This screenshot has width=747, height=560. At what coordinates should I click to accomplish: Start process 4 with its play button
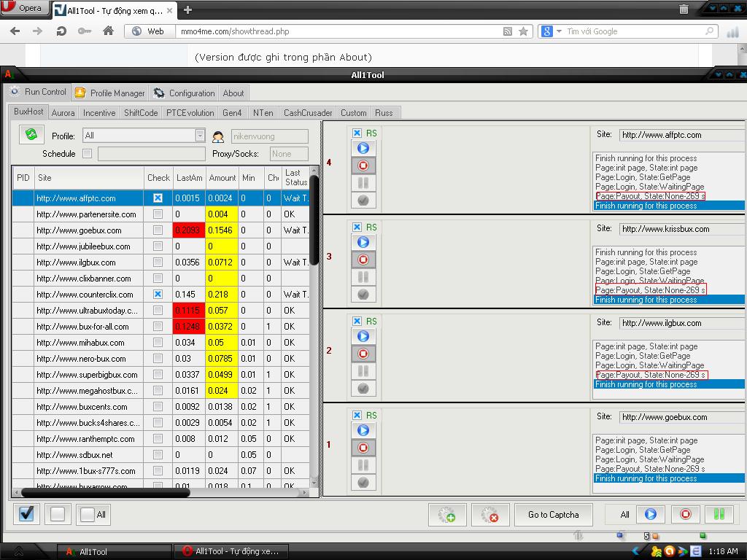[x=363, y=148]
